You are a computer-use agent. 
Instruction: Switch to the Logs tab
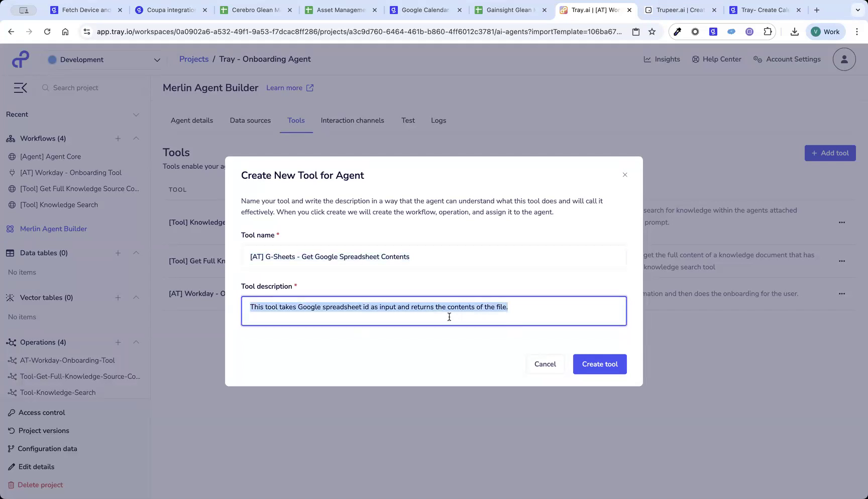pyautogui.click(x=438, y=120)
